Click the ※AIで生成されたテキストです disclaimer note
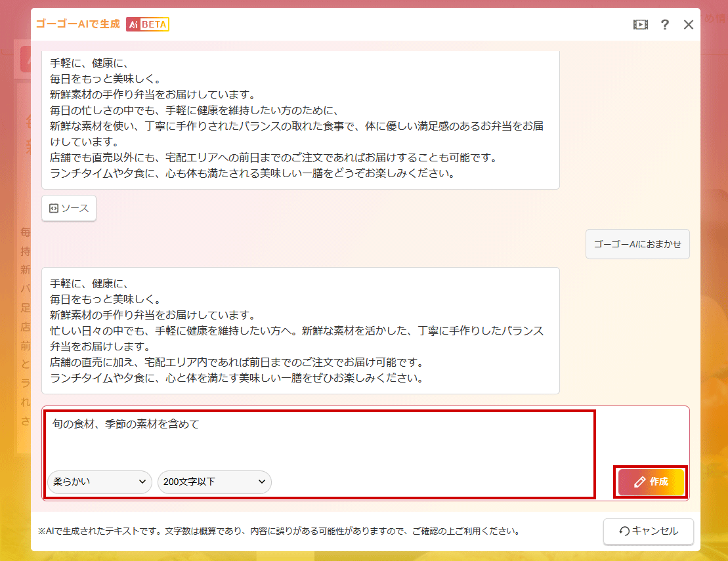 point(279,531)
